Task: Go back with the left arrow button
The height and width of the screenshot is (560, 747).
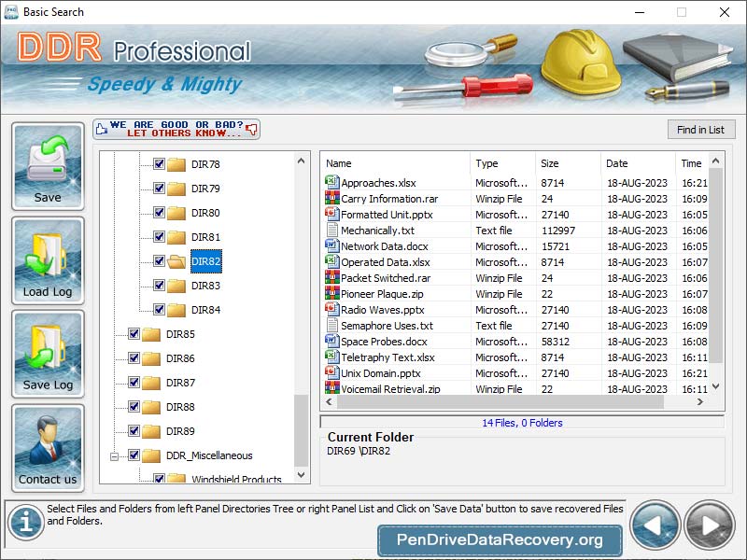Action: coord(655,525)
